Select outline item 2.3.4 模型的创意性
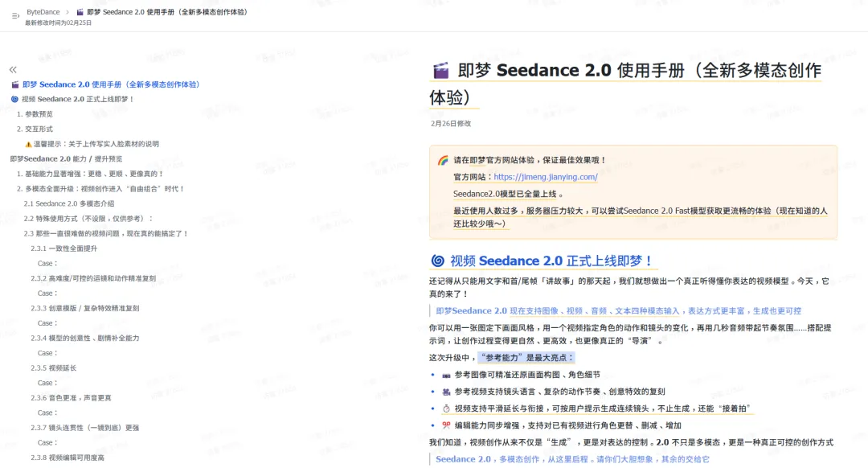 pos(85,339)
